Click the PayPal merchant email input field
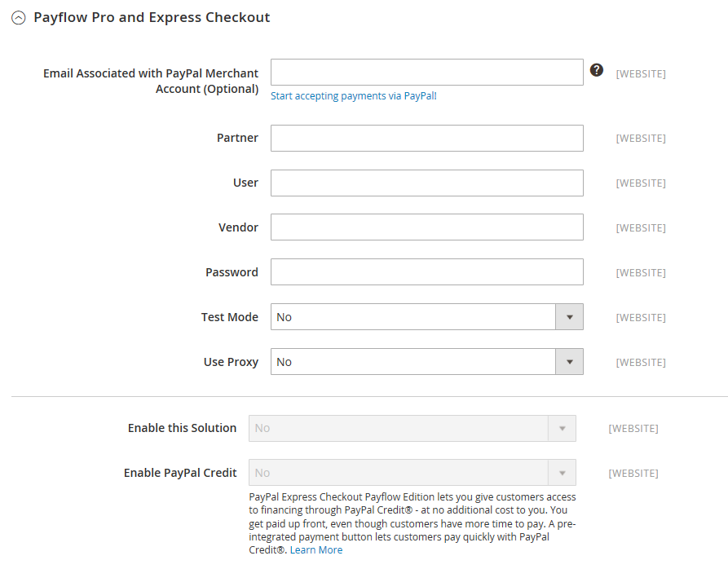728x569 pixels. point(426,72)
